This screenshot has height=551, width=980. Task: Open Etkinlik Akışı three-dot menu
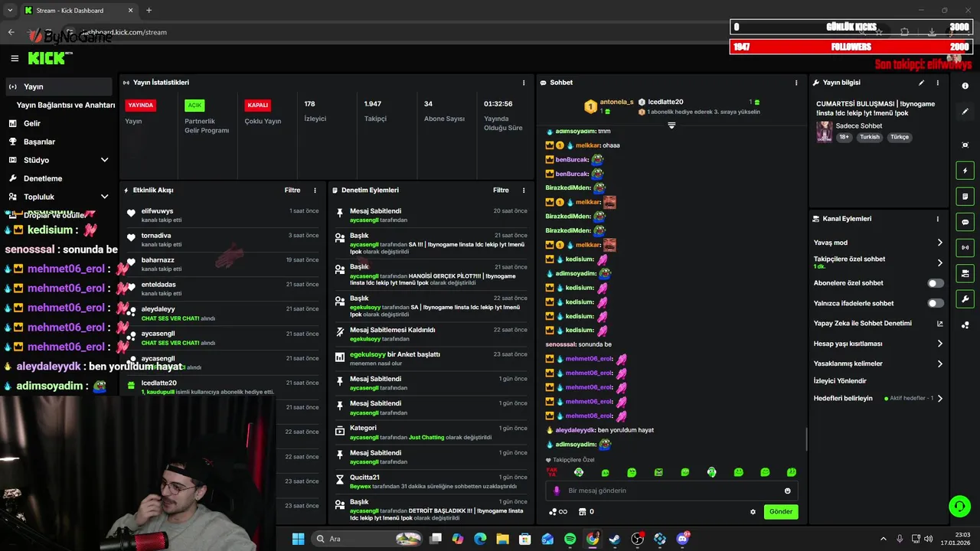tap(315, 191)
